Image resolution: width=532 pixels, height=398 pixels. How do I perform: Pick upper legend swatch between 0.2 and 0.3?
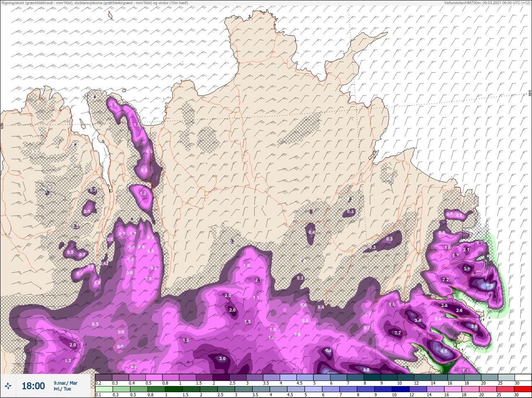tap(103, 378)
